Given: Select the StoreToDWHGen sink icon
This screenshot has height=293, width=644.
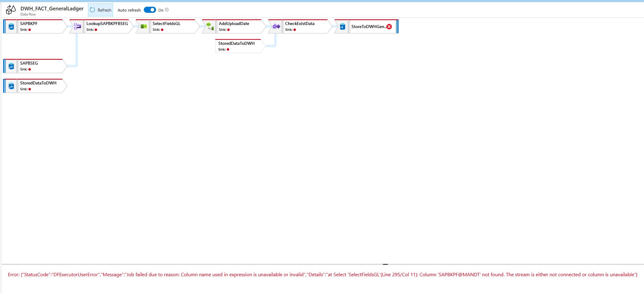Looking at the screenshot, I should [x=343, y=27].
